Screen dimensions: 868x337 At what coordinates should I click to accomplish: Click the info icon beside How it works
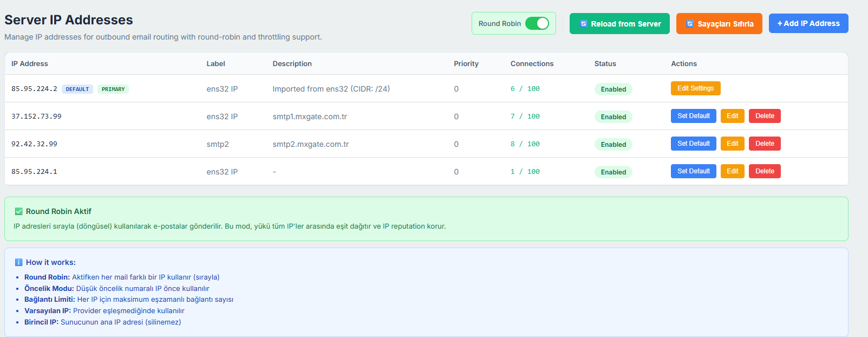(19, 262)
